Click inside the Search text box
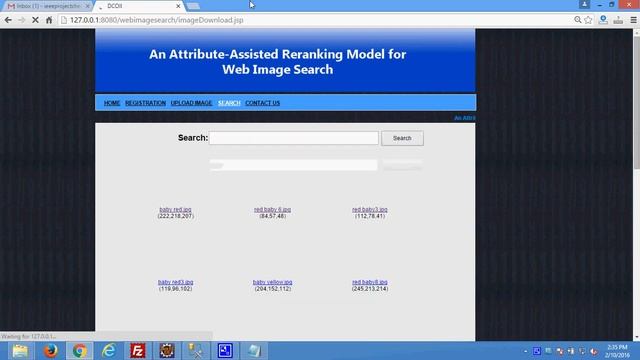The width and height of the screenshot is (640, 360). pos(294,138)
